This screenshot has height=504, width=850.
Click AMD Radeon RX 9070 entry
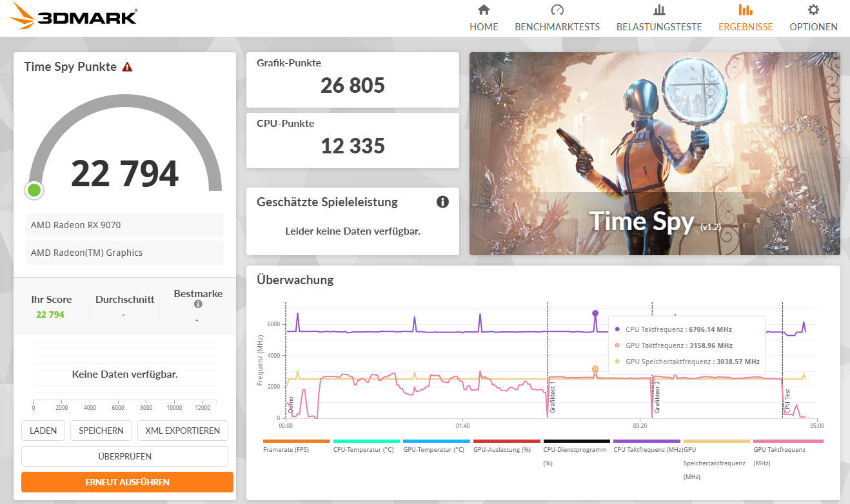tap(124, 225)
